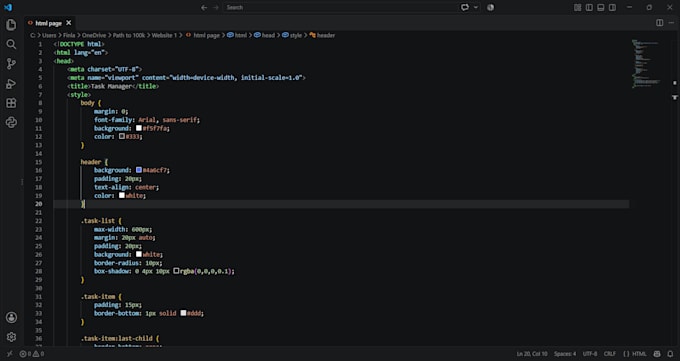Open the remote window indicator in the status bar
Image resolution: width=680 pixels, height=361 pixels.
tap(10, 354)
